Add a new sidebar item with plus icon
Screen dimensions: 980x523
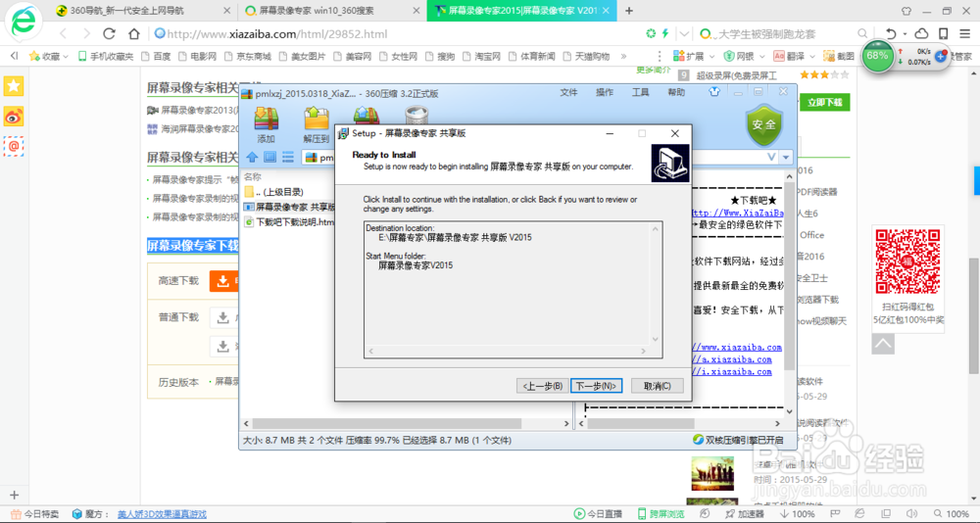coord(14,496)
